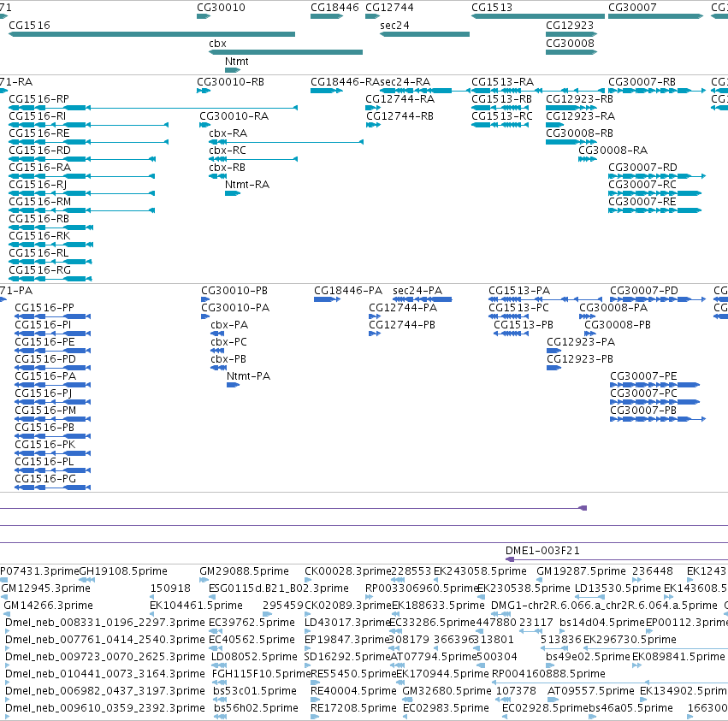Select the CG1513 gene feature

(537, 16)
